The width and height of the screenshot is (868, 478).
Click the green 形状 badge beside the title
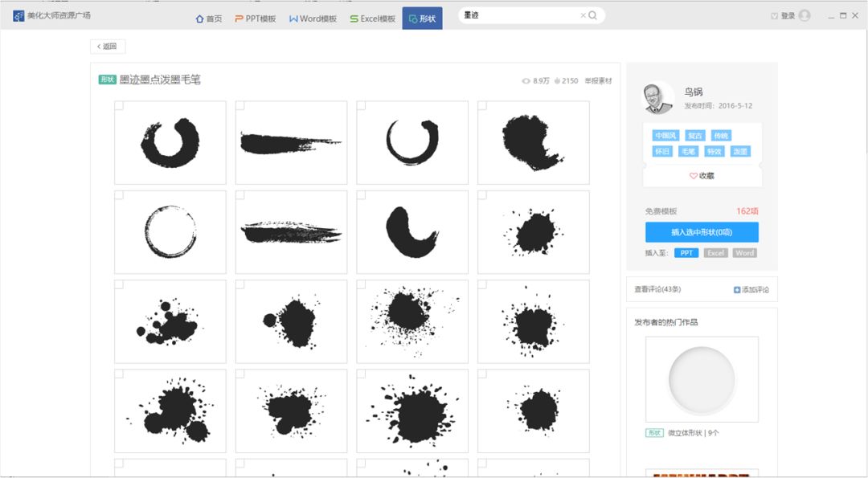108,80
